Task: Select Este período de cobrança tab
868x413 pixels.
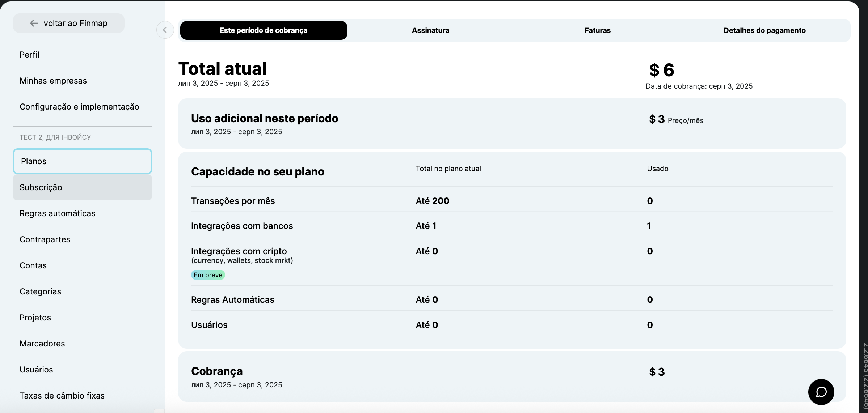Action: point(264,30)
